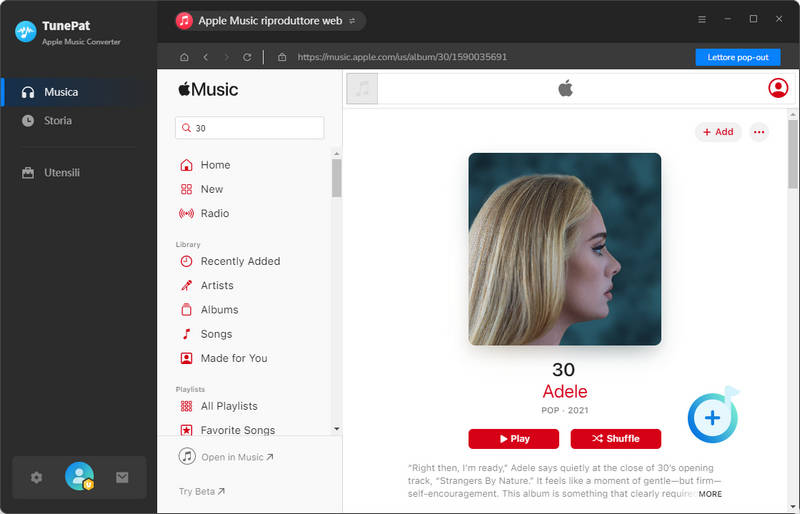Click the Library section heading

point(188,244)
